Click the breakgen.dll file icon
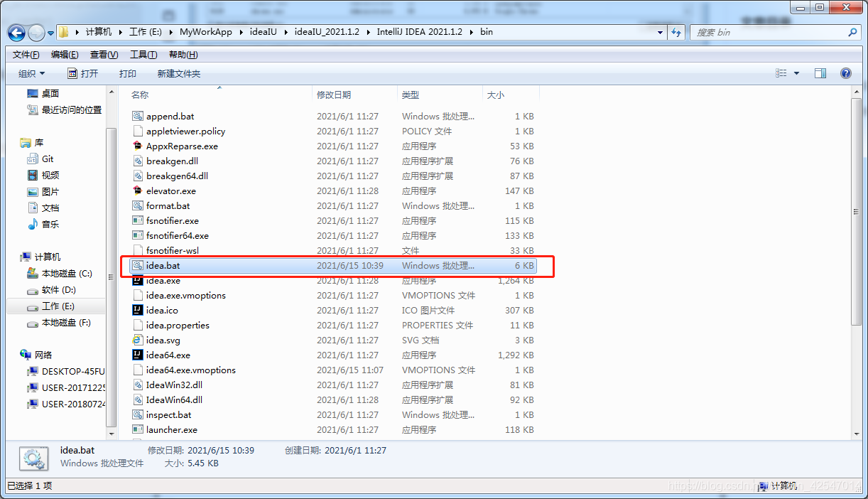The height and width of the screenshot is (499, 868). [138, 161]
